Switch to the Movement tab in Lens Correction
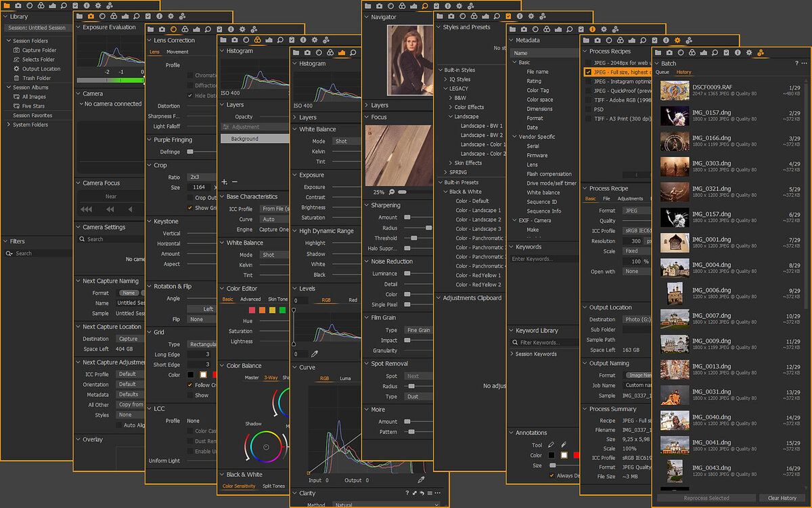 tap(177, 52)
